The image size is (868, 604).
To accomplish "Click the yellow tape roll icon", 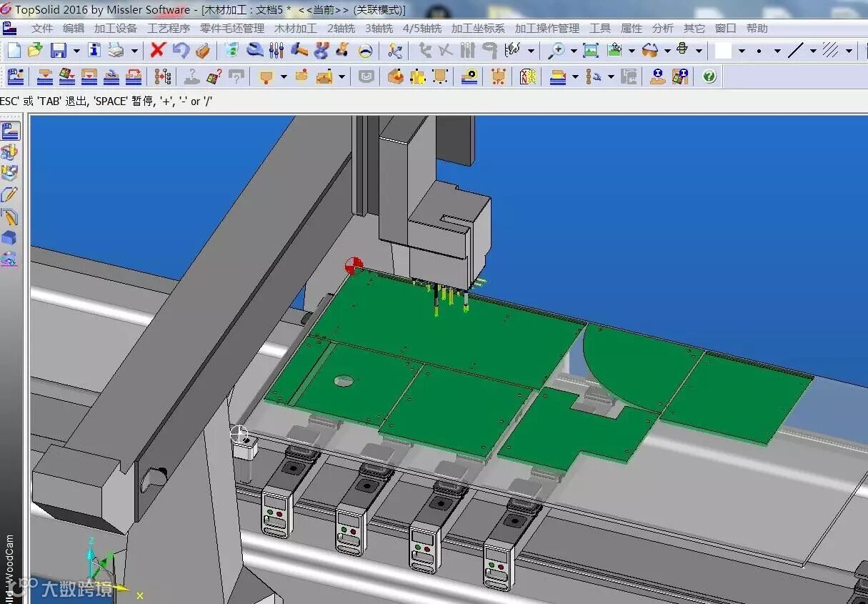I will [x=469, y=76].
